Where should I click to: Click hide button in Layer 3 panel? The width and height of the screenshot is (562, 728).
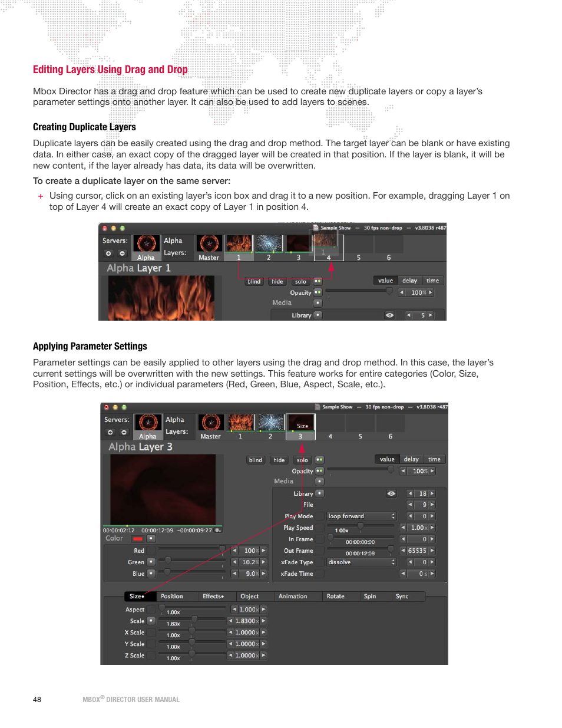click(x=279, y=460)
